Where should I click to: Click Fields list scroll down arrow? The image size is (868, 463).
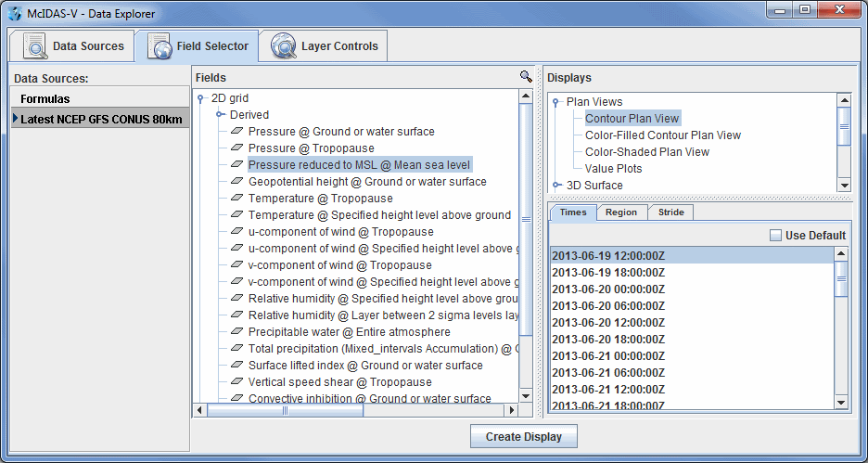coord(526,395)
